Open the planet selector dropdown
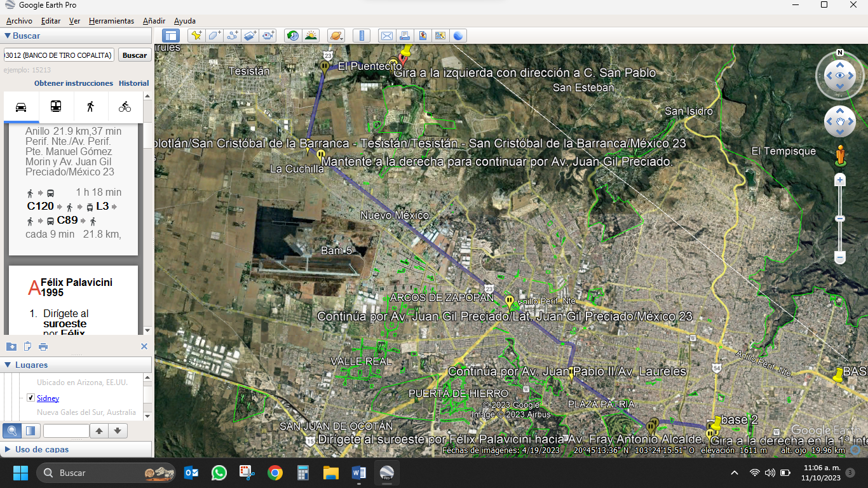This screenshot has width=868, height=488. click(x=336, y=36)
